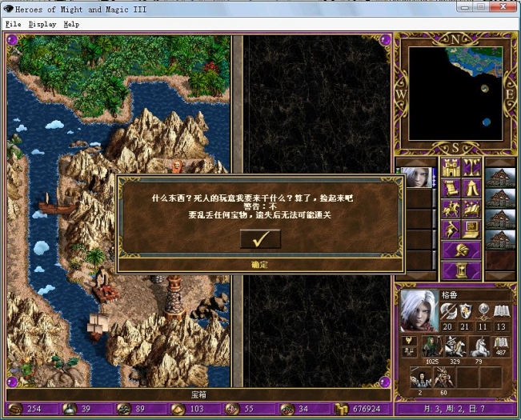Click the down arrow below town list
521x420 pixels.
pyautogui.click(x=499, y=276)
